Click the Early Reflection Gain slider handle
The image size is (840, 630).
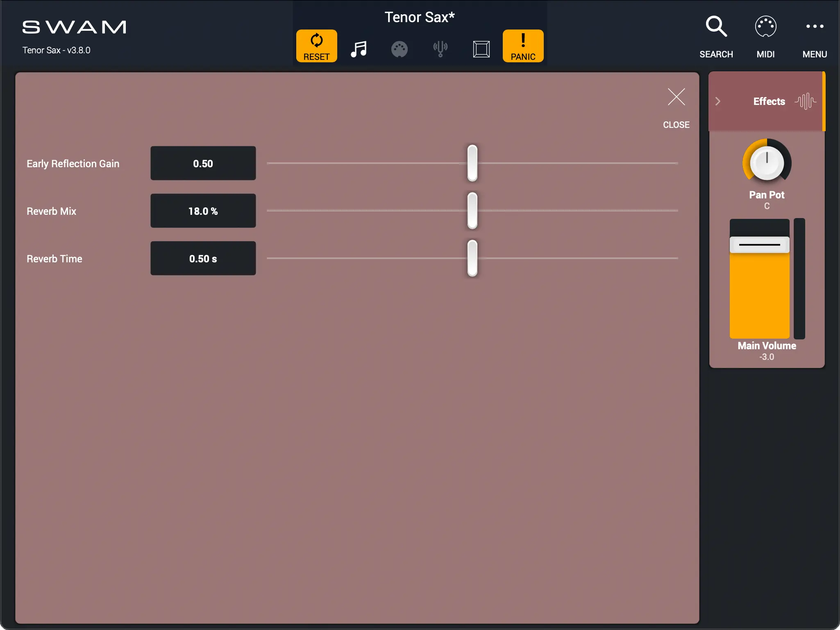pos(472,163)
